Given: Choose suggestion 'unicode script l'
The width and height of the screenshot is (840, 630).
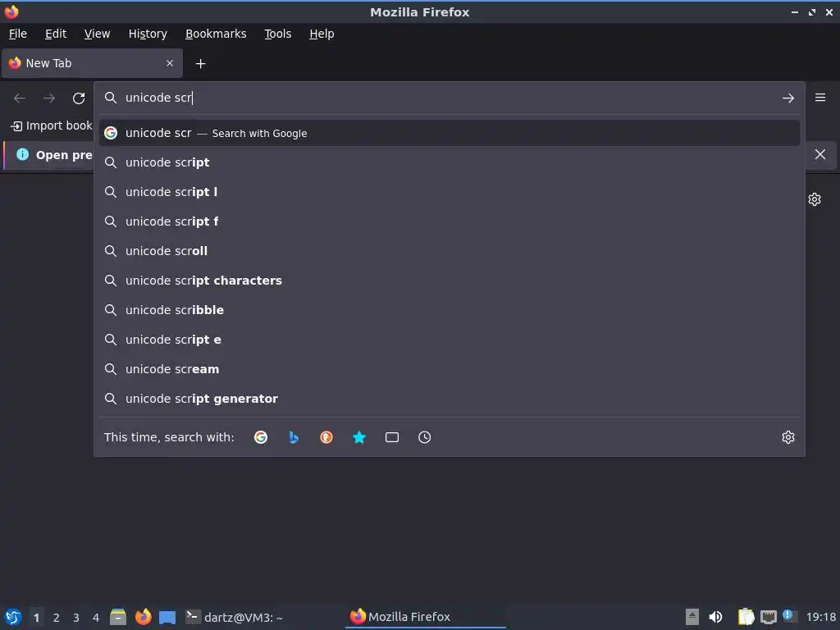Looking at the screenshot, I should pos(449,192).
